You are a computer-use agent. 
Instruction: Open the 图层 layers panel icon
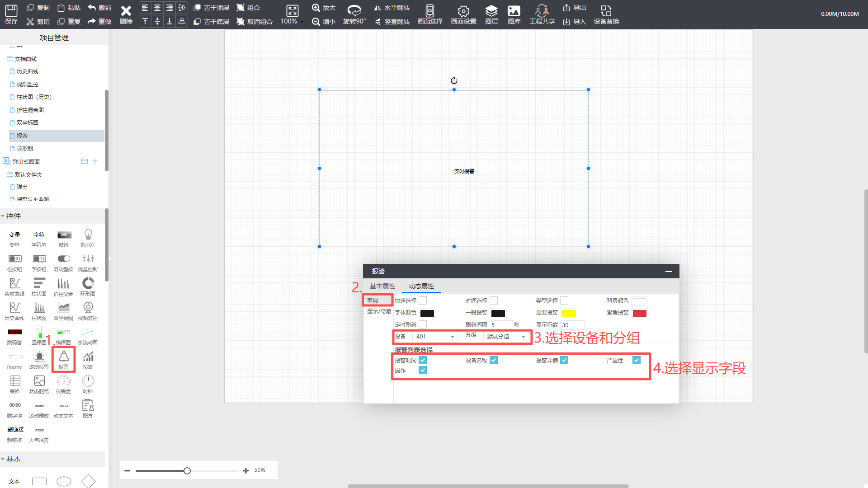click(491, 11)
